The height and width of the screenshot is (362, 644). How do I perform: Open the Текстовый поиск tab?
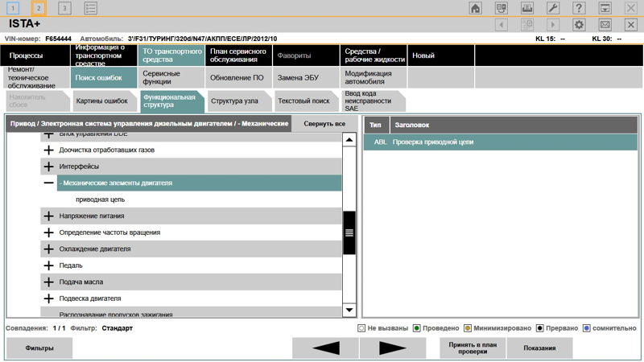(x=303, y=101)
